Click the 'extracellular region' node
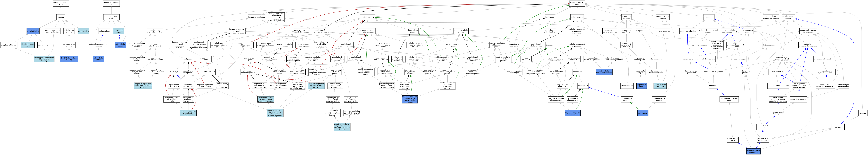 (119, 31)
